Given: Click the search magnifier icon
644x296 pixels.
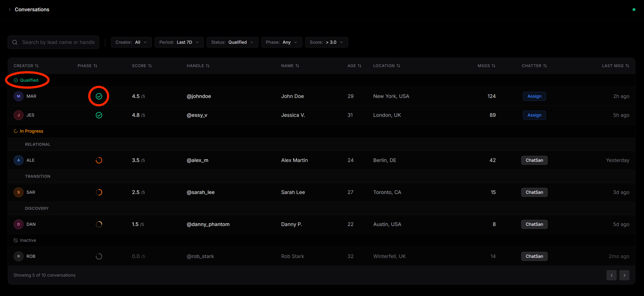Looking at the screenshot, I should coord(15,42).
